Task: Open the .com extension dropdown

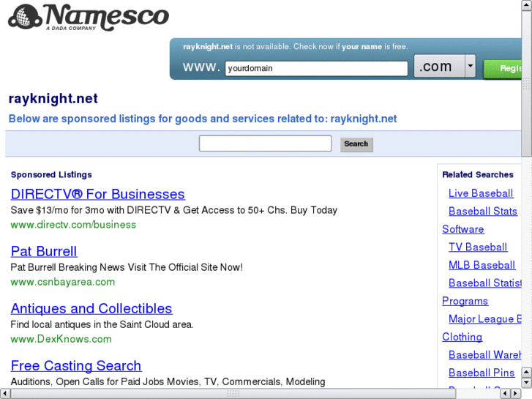Action: click(x=470, y=66)
